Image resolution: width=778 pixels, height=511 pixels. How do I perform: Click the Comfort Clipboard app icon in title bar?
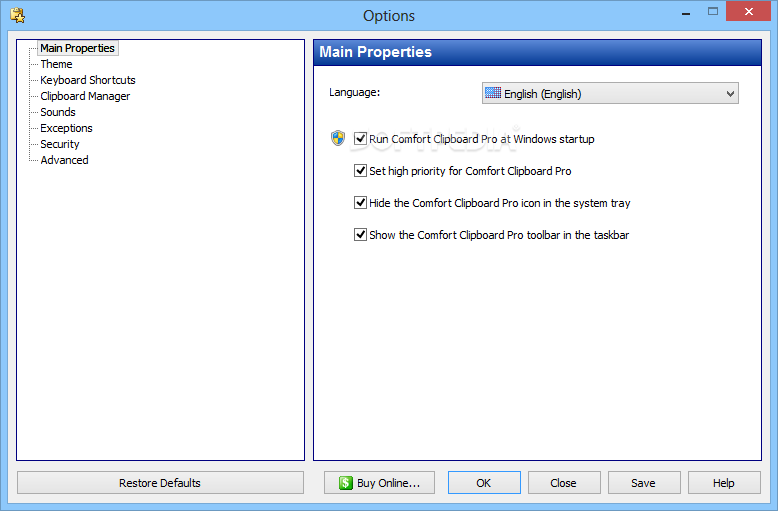pos(17,15)
